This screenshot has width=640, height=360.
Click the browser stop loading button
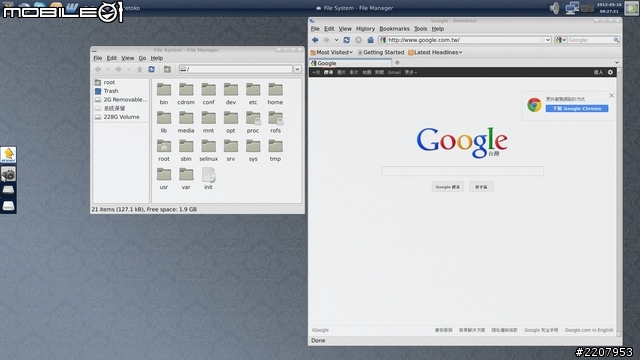tap(358, 40)
